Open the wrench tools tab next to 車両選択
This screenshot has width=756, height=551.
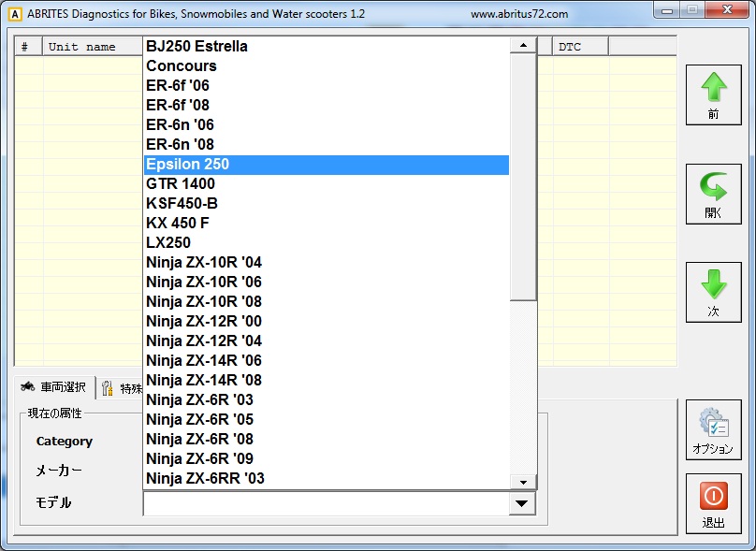pyautogui.click(x=121, y=388)
